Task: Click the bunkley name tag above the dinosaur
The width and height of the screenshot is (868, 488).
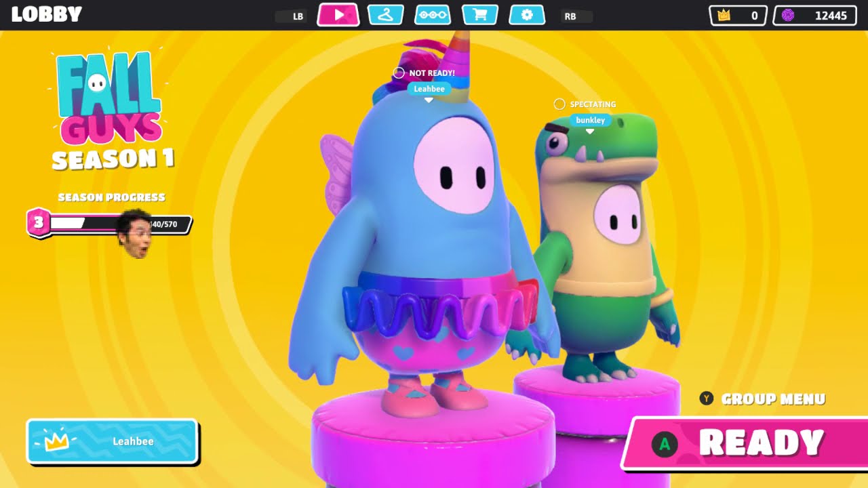Action: [x=590, y=120]
